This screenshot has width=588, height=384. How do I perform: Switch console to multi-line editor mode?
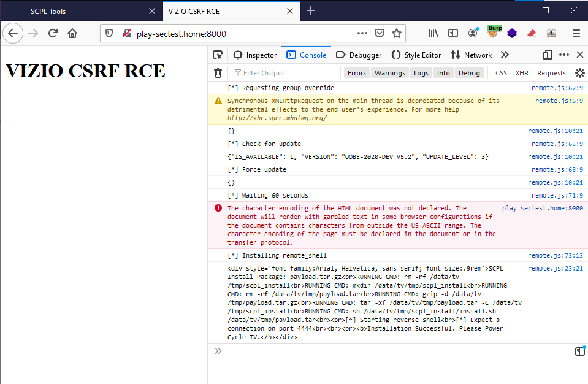[580, 351]
